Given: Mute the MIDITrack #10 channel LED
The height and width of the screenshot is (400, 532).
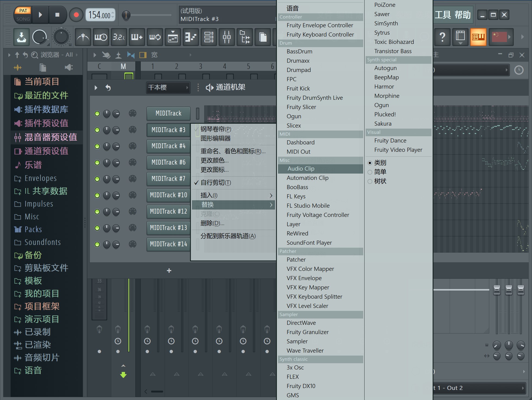Looking at the screenshot, I should (x=97, y=195).
